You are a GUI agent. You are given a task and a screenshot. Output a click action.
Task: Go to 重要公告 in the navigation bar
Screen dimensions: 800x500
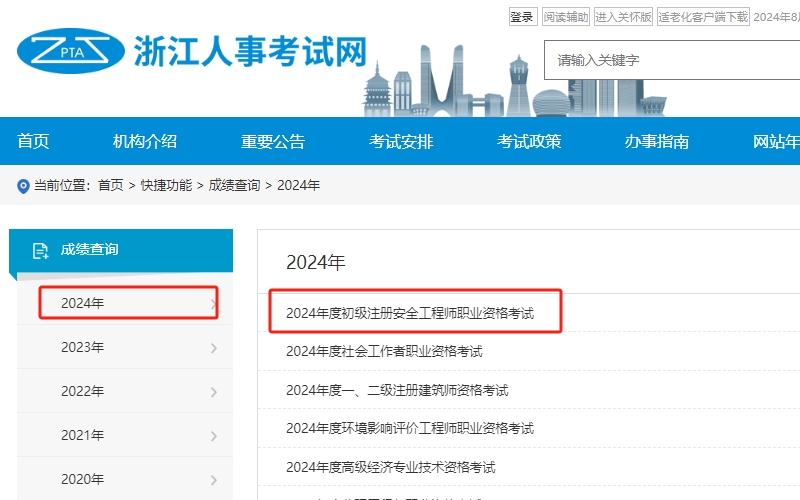273,142
